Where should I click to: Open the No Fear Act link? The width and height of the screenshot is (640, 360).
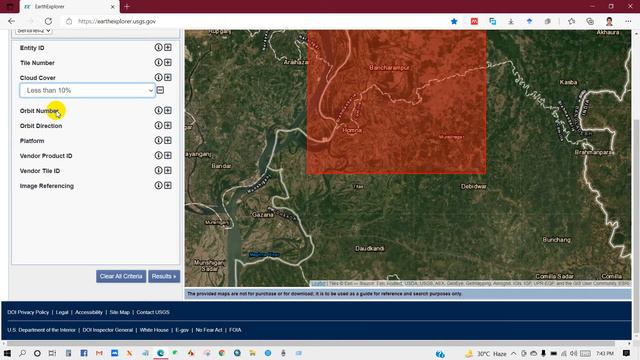(209, 330)
